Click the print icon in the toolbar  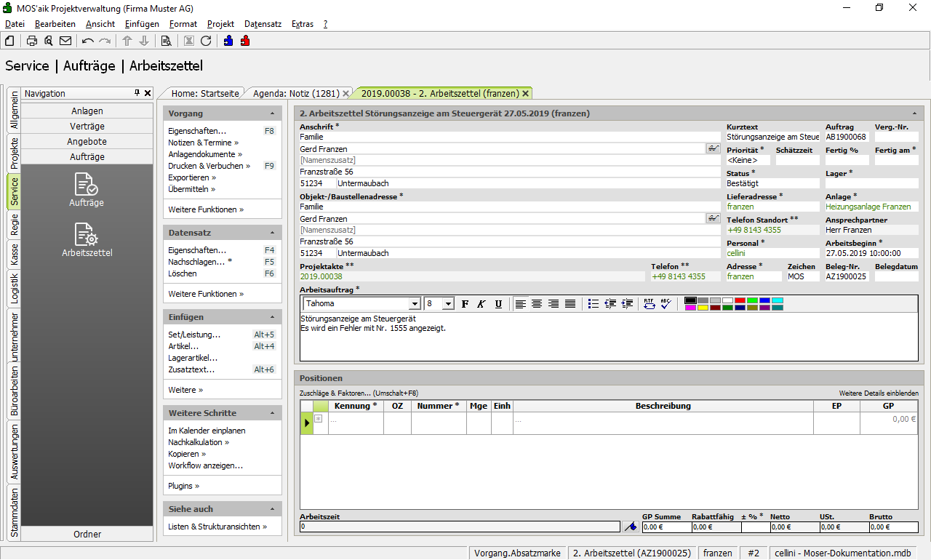[x=31, y=41]
